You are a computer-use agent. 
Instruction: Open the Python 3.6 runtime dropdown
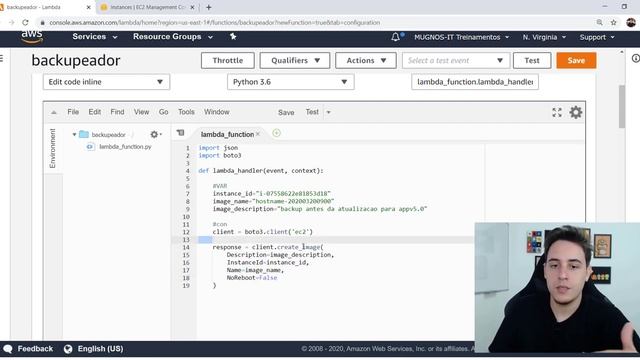(x=291, y=82)
